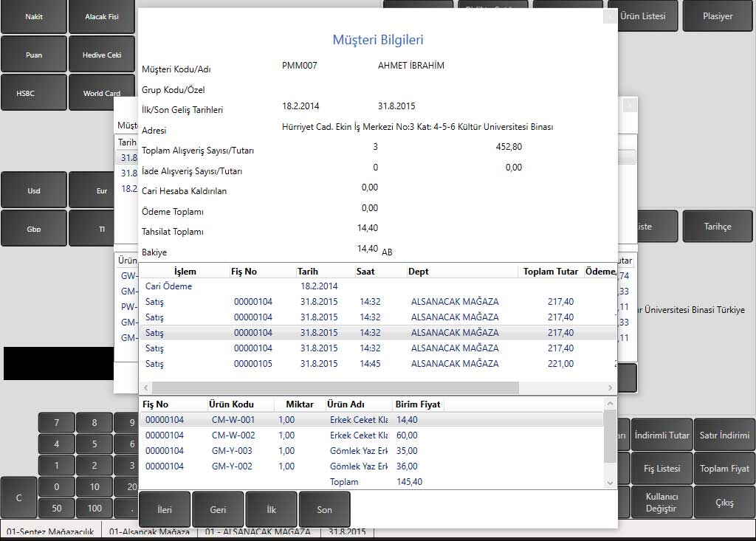
Task: Open Fiş Listesi button
Action: [662, 468]
